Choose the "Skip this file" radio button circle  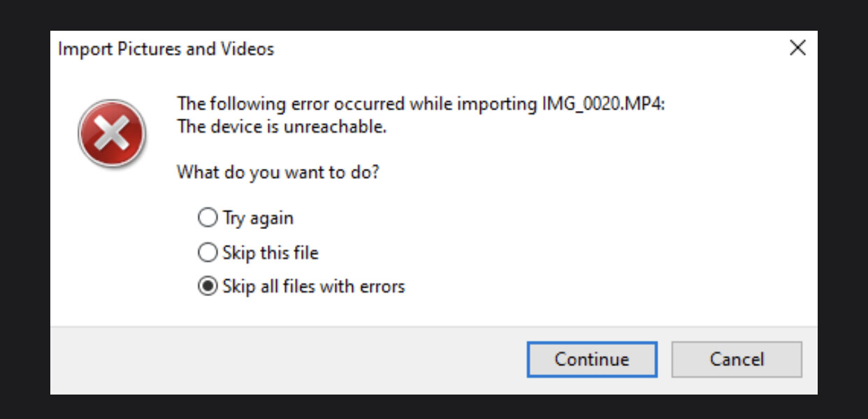208,252
